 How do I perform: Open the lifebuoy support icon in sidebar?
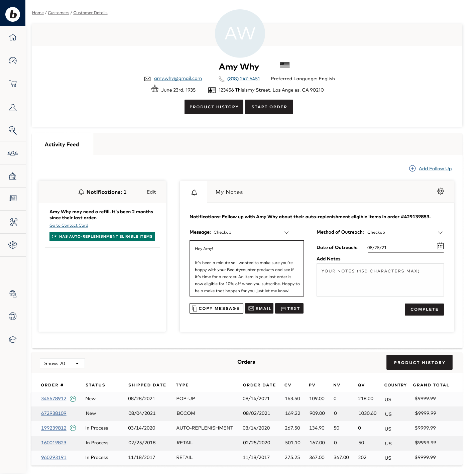13,316
